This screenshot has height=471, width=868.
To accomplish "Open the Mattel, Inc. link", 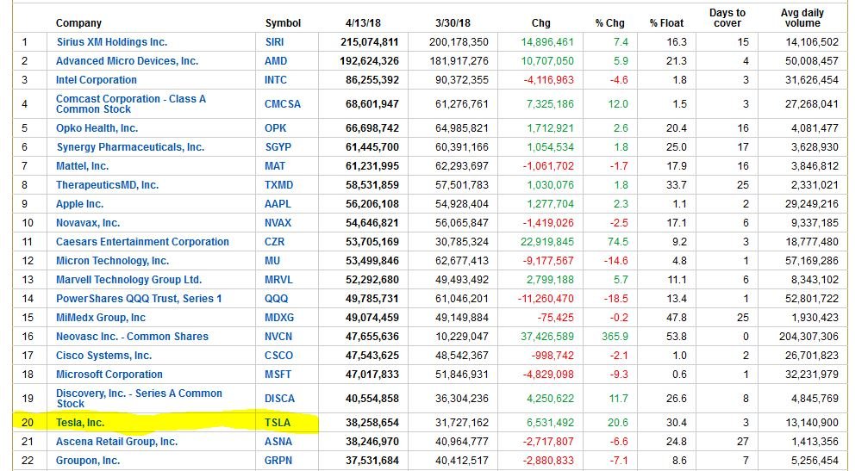I will click(x=82, y=166).
